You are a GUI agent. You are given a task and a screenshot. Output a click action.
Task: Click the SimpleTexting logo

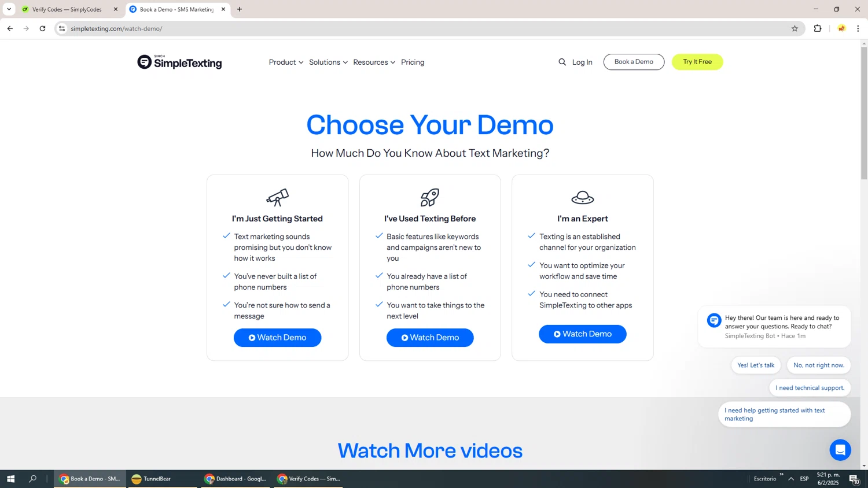[179, 62]
